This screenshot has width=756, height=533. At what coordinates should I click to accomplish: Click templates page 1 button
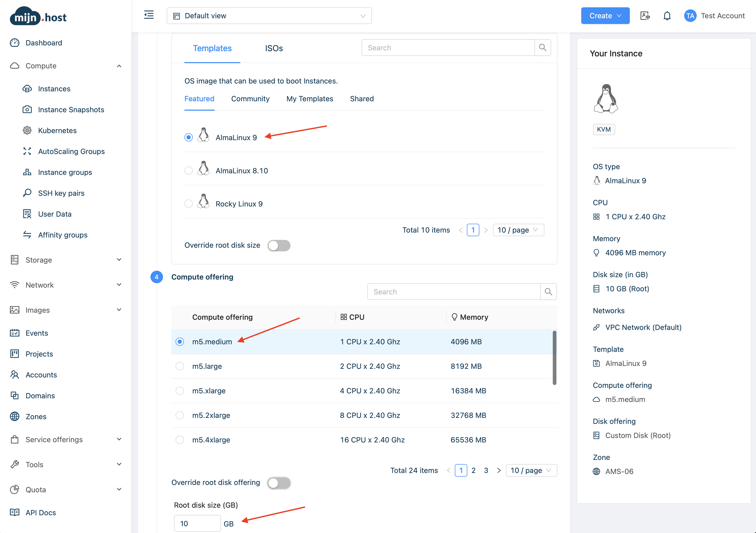(473, 230)
